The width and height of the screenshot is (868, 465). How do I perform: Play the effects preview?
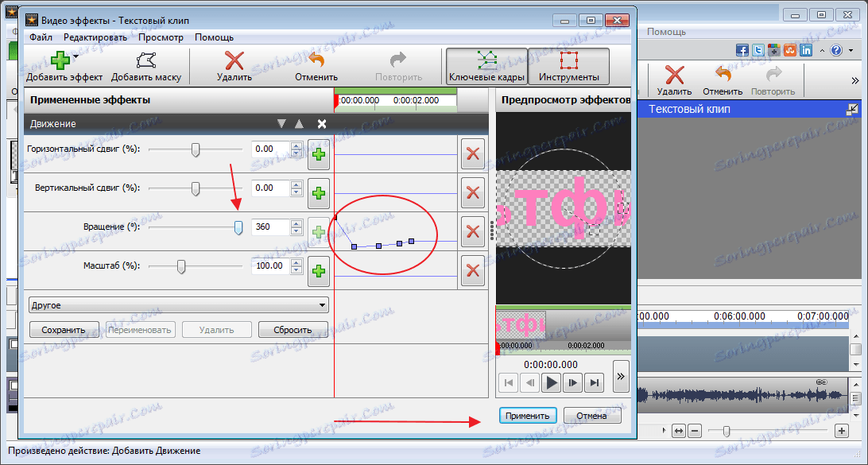[x=552, y=382]
